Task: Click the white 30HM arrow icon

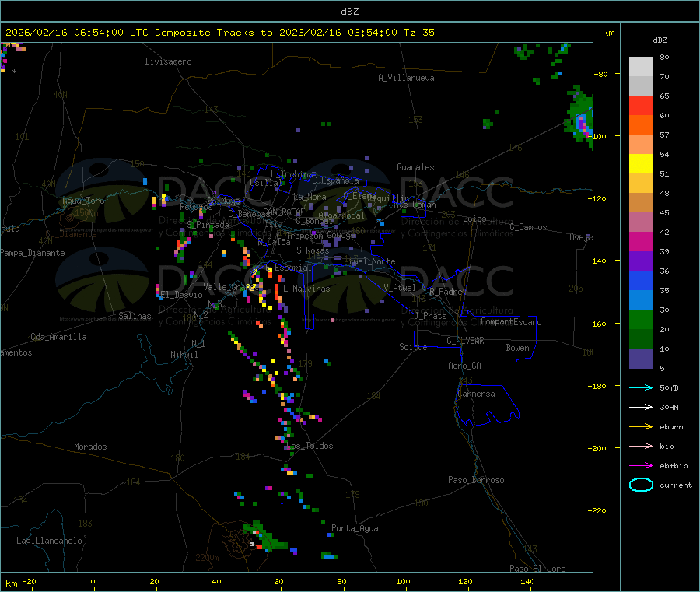Action: tap(641, 407)
